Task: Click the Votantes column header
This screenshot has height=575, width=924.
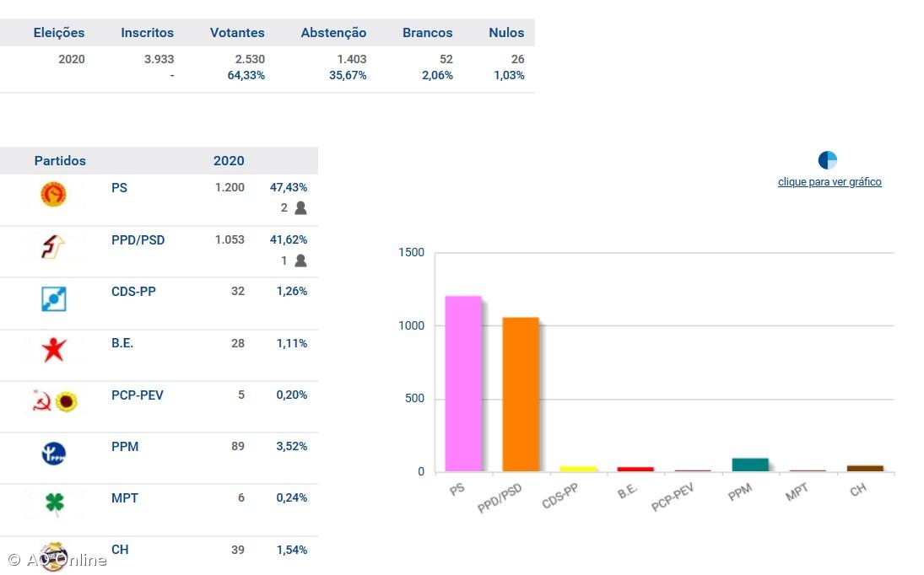Action: click(237, 33)
